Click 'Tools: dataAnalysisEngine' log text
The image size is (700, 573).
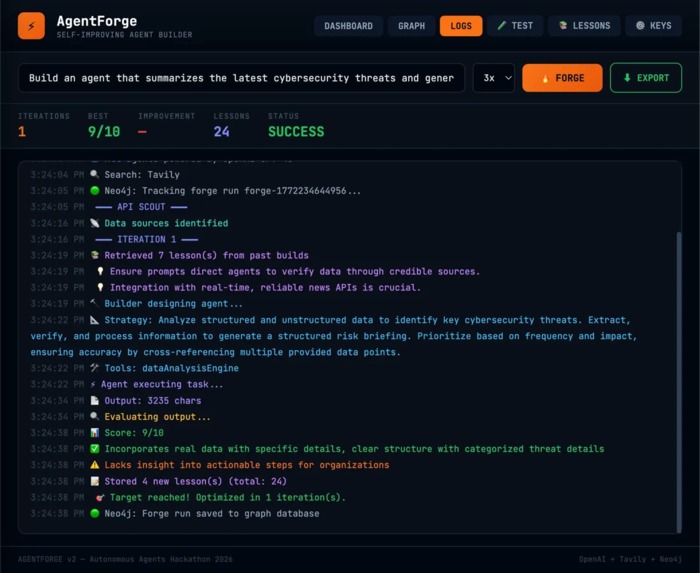point(171,368)
